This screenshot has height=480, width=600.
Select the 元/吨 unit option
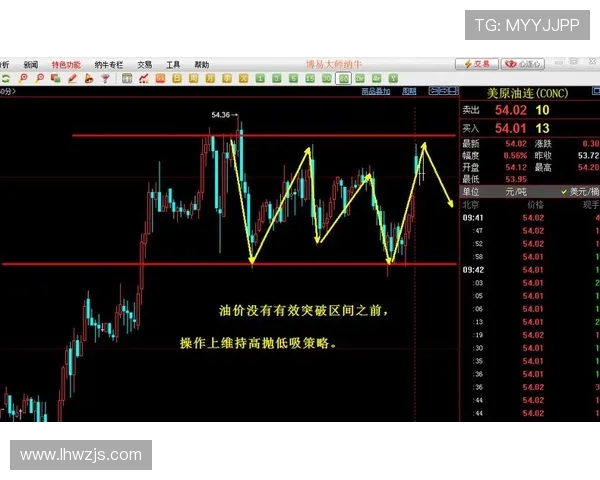(x=515, y=191)
